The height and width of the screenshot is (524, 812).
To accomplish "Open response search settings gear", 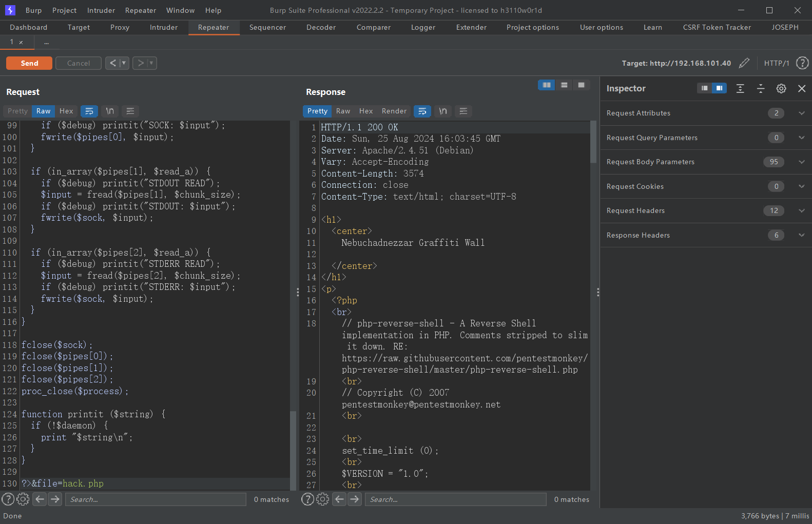I will 322,499.
